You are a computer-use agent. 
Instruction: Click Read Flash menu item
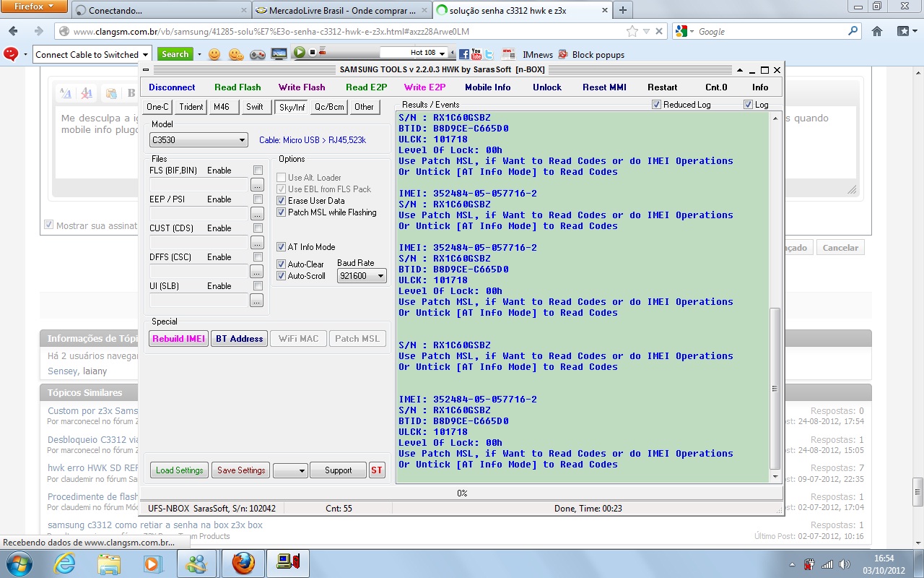coord(237,87)
